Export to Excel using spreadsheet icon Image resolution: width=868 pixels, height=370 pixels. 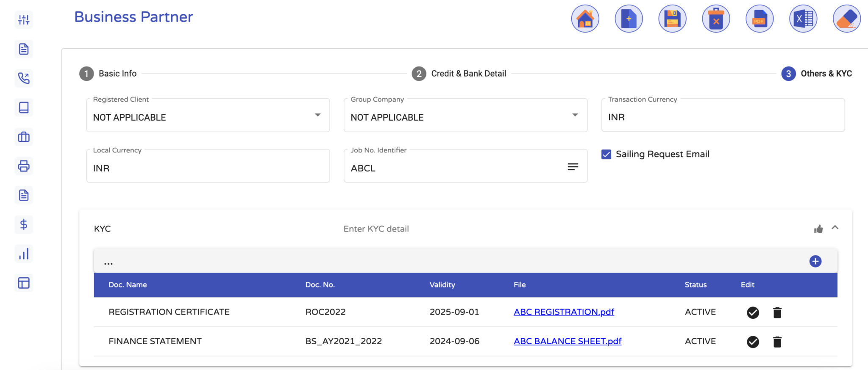[x=803, y=19]
